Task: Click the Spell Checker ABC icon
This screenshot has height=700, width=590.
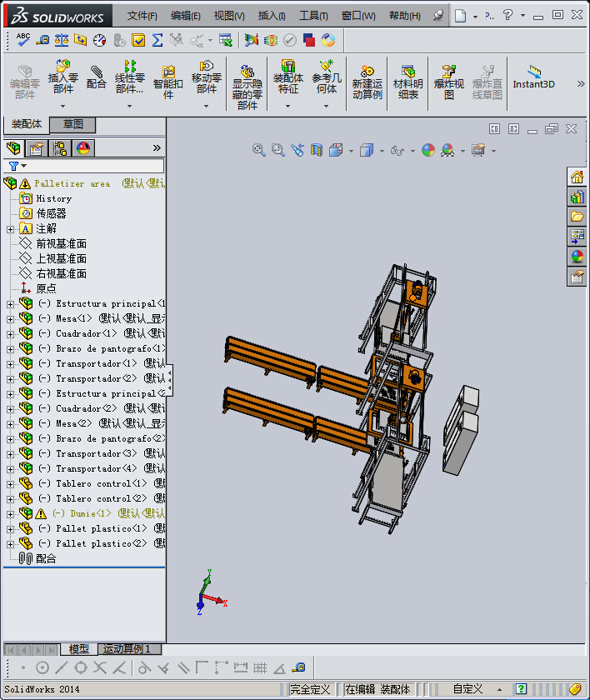Action: tap(23, 40)
